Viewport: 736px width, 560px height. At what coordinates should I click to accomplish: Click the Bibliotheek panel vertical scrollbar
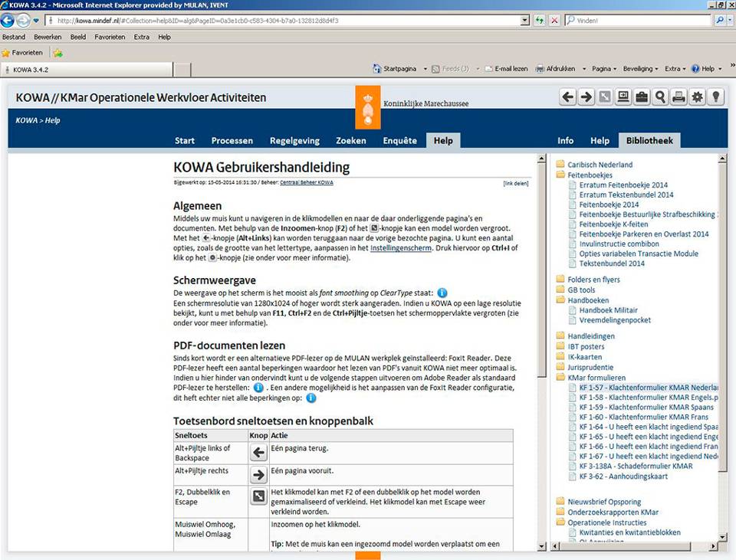722,345
